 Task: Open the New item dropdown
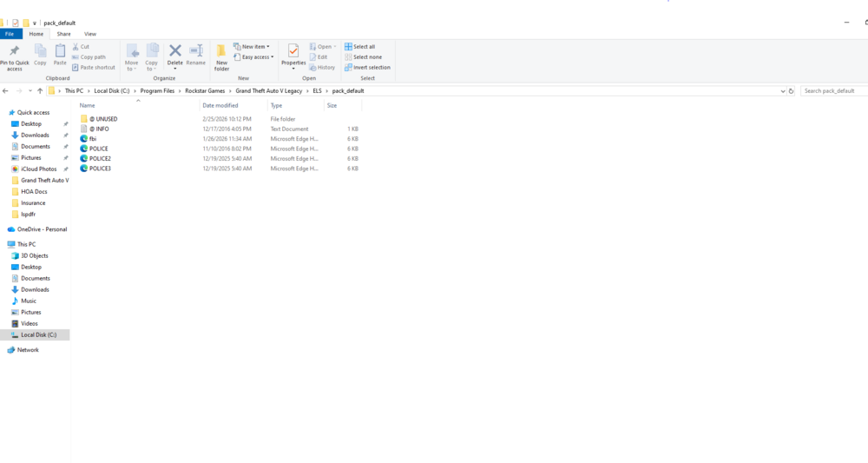(x=252, y=47)
